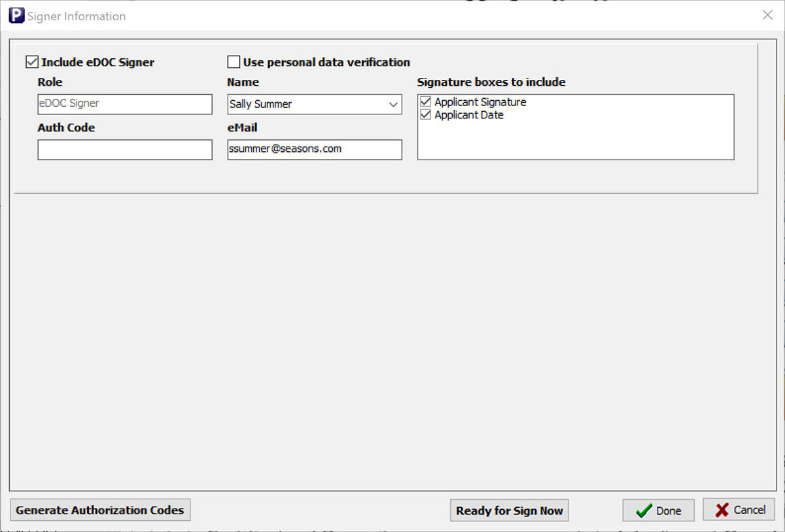Uncheck Applicant Date box

426,115
